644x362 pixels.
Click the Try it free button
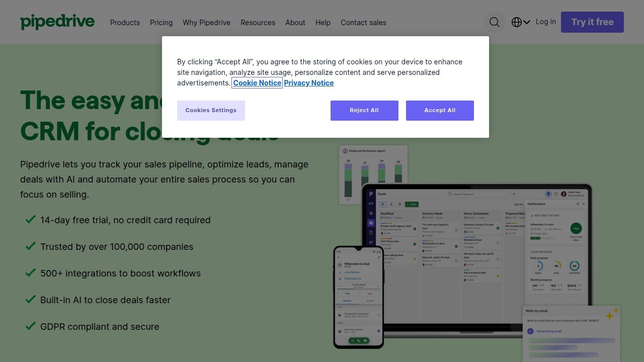pos(592,22)
